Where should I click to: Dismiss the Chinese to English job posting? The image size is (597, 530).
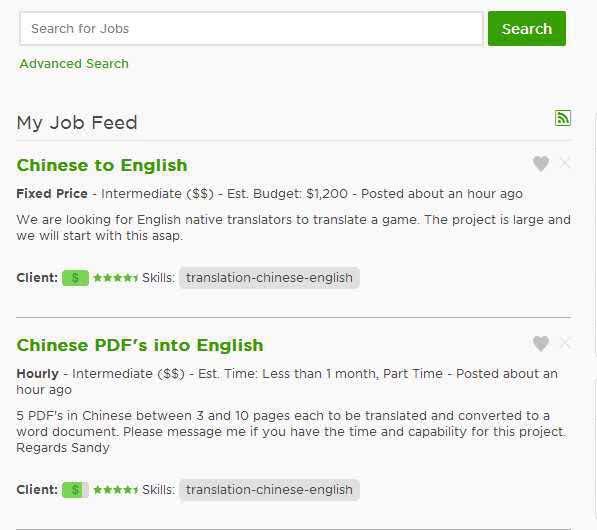pos(565,163)
